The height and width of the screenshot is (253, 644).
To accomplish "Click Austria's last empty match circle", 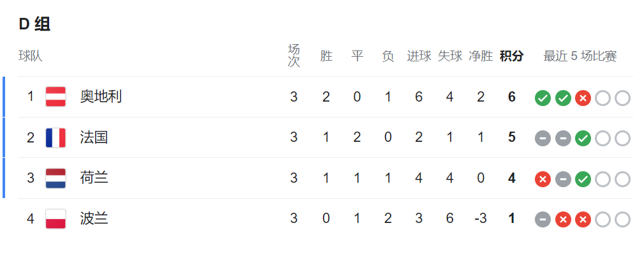I will pos(623,98).
